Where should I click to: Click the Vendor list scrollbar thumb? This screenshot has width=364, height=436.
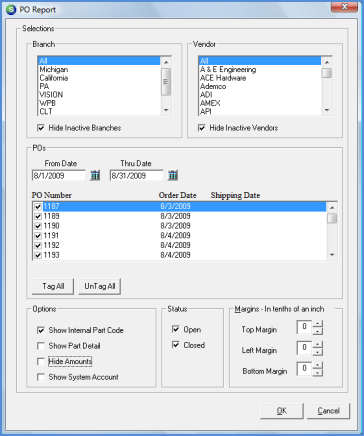327,73
